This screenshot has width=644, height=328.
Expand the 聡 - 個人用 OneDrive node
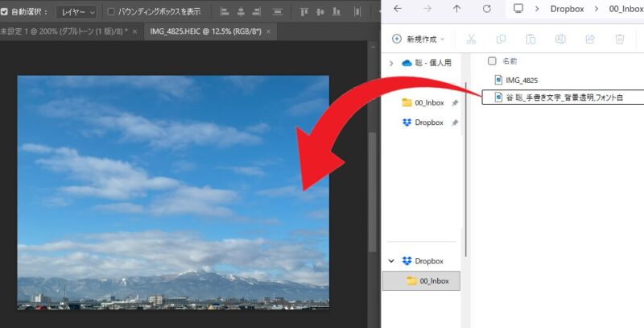click(391, 62)
